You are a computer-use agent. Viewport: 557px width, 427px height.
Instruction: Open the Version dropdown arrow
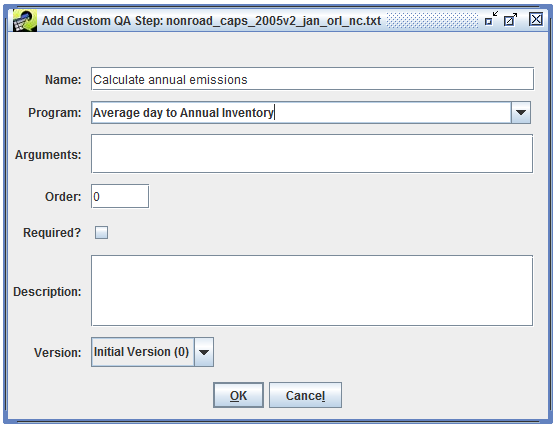(x=204, y=352)
